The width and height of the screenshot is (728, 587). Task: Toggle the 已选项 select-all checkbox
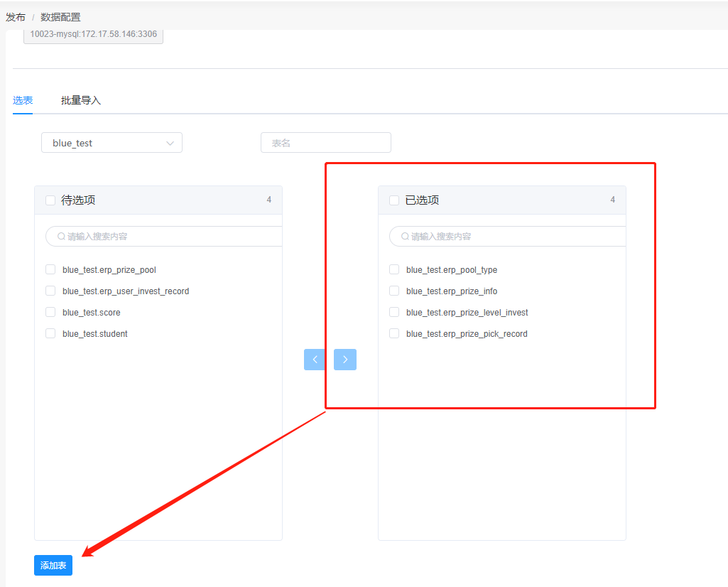[394, 200]
